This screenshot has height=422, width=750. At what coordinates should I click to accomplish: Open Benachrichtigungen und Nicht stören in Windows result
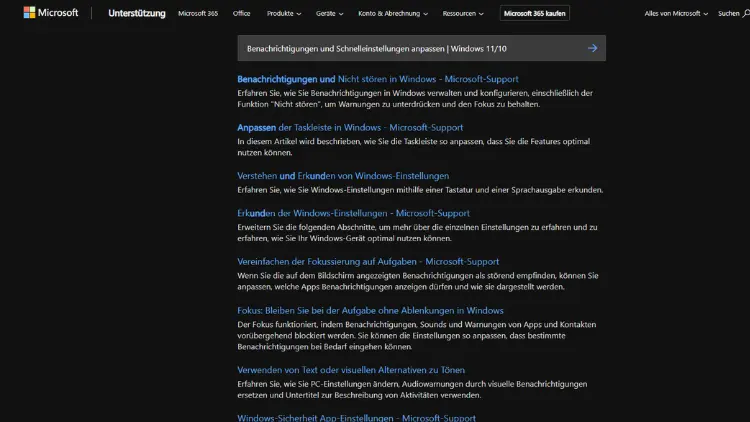click(378, 79)
